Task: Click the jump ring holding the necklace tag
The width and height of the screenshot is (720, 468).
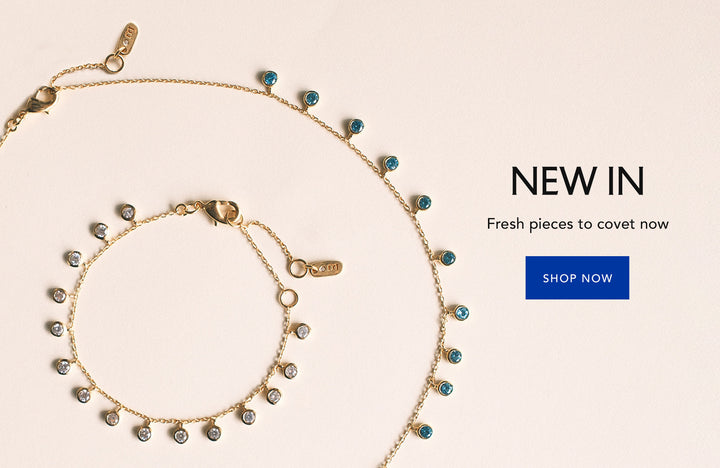Action: pos(114,63)
